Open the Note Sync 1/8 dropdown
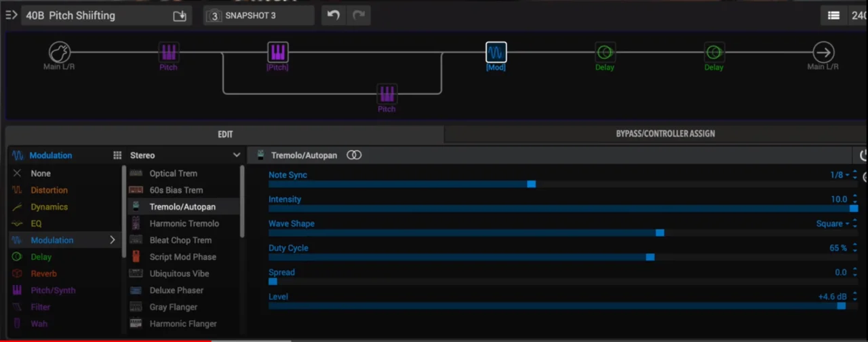Viewport: 868px width, 342px height. pyautogui.click(x=840, y=175)
